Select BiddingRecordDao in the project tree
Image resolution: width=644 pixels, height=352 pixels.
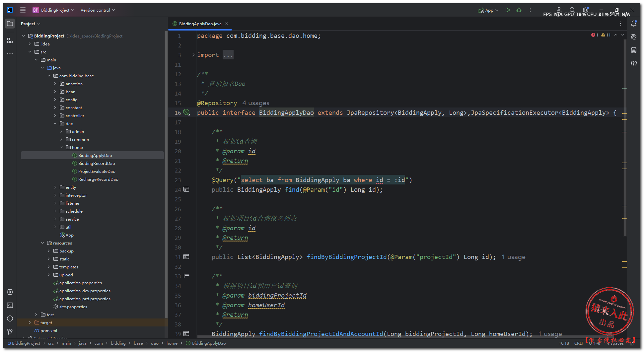click(97, 164)
